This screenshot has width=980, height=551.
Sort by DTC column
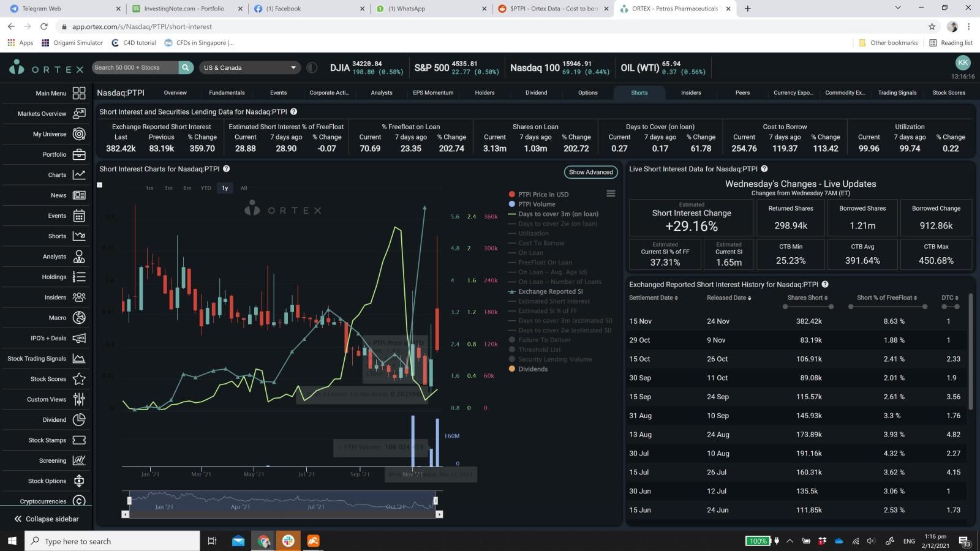pyautogui.click(x=950, y=298)
